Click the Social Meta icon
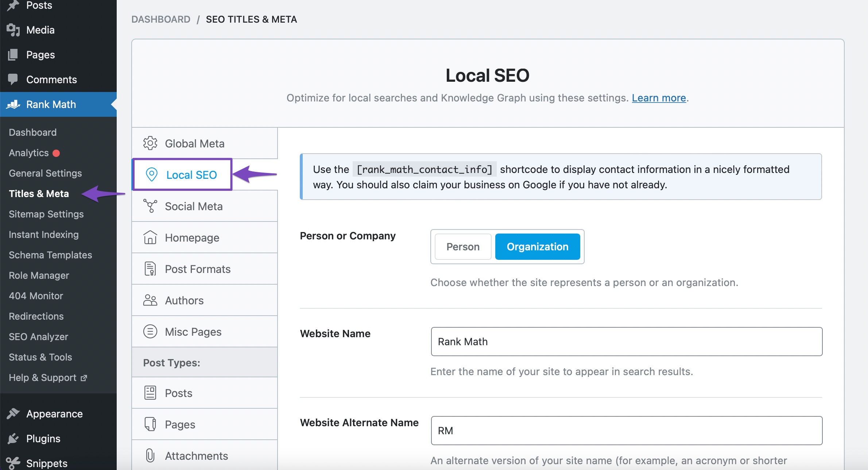The width and height of the screenshot is (868, 470). tap(150, 206)
